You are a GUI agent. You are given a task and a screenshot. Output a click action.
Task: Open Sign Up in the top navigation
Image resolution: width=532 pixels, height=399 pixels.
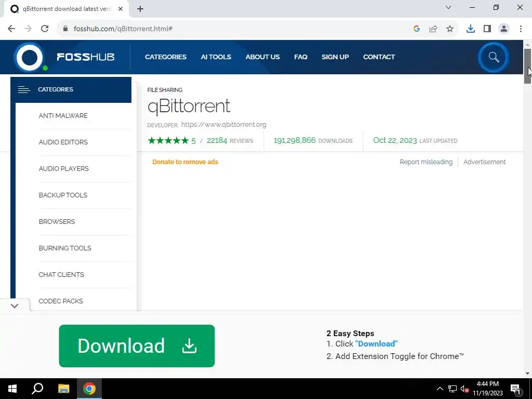[x=335, y=57]
